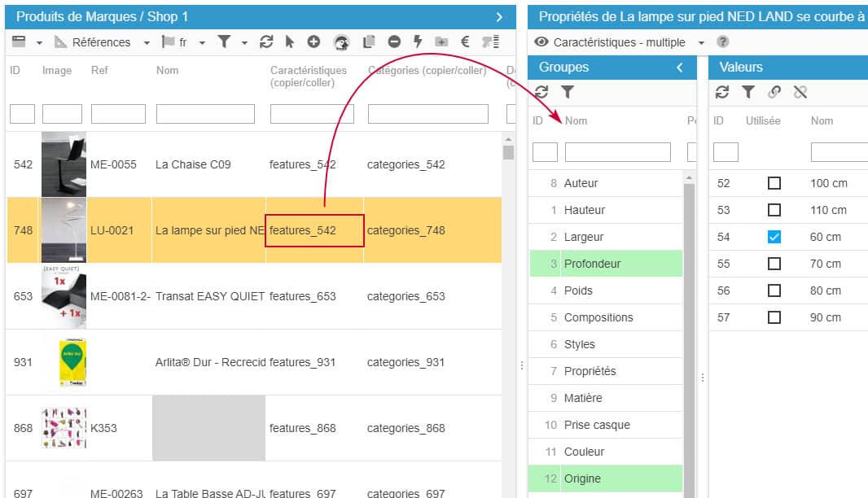Viewport: 868px width, 498px height.
Task: Uncheck the 60 cm value checkbox
Action: coord(774,237)
